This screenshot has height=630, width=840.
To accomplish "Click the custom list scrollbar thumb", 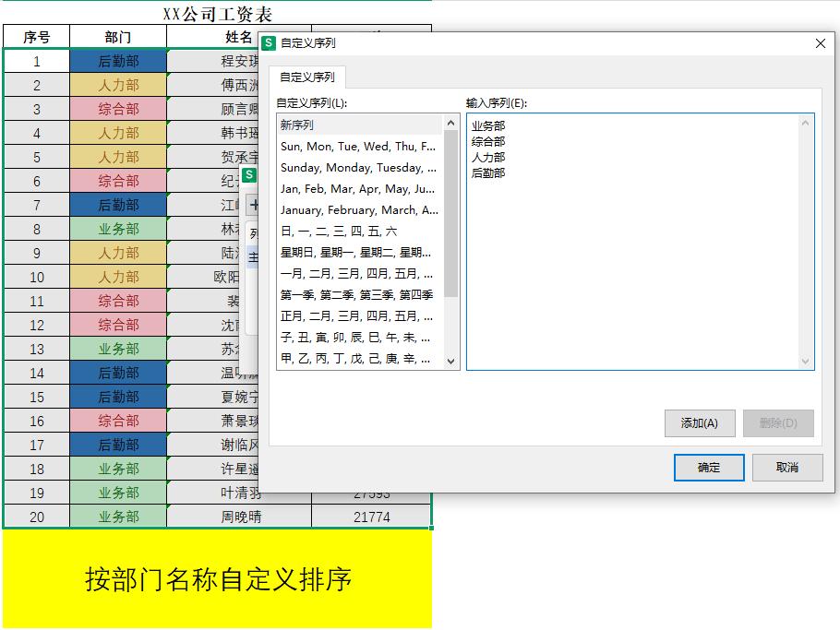I will pos(451,213).
